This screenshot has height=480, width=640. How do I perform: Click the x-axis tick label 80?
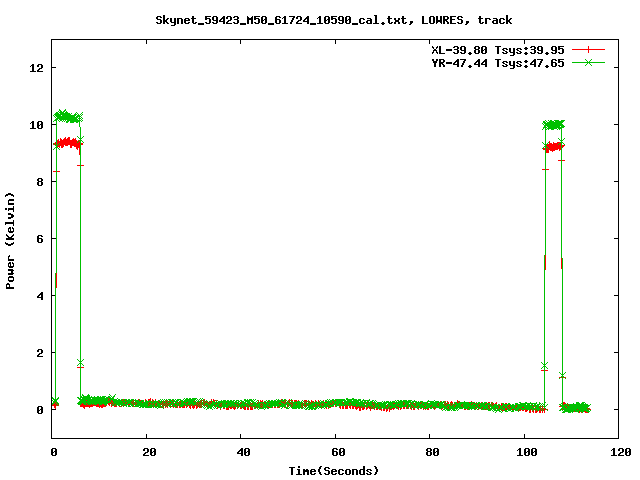pos(429,451)
